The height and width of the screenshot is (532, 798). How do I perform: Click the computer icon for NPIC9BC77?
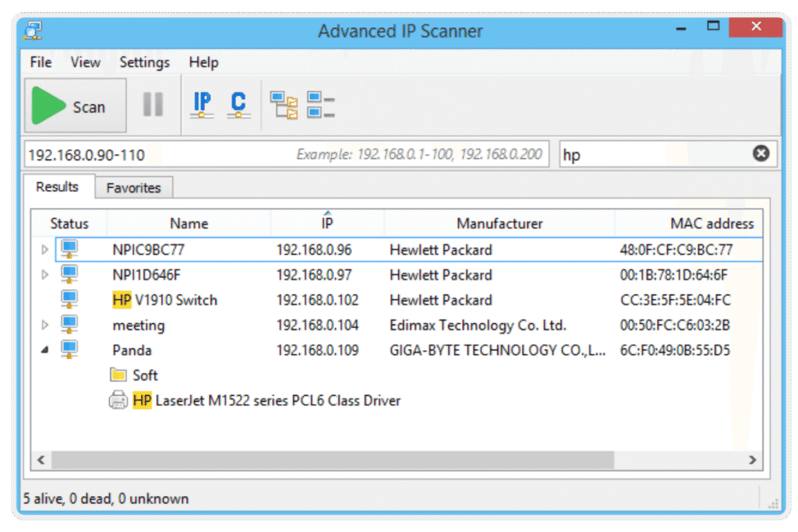(x=69, y=249)
